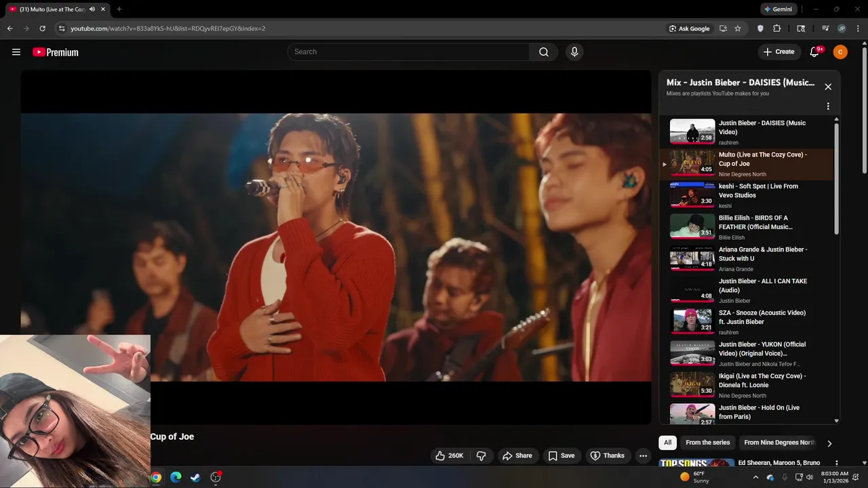Select 'From the series' chip

point(707,443)
